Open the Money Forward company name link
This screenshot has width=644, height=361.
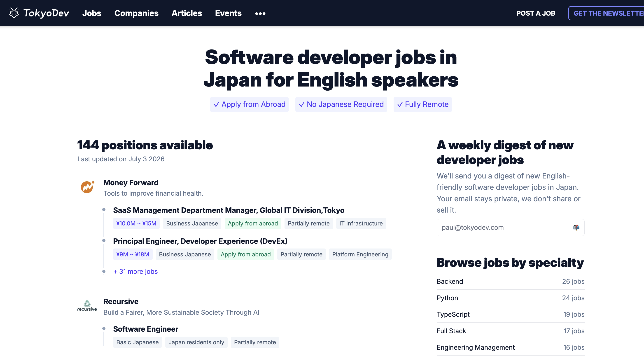[131, 183]
